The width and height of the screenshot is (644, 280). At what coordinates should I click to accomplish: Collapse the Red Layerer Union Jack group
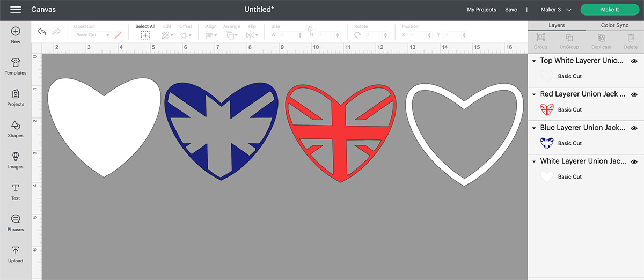coord(534,94)
